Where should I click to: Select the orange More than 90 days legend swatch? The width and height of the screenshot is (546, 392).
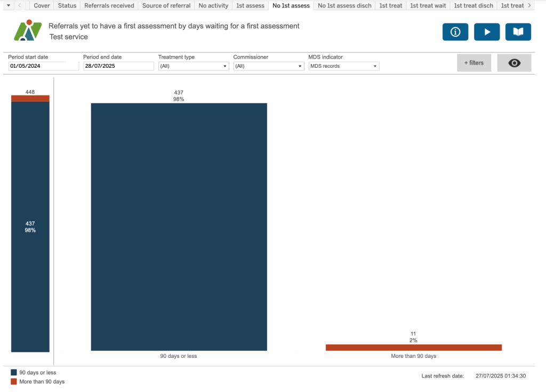14,382
